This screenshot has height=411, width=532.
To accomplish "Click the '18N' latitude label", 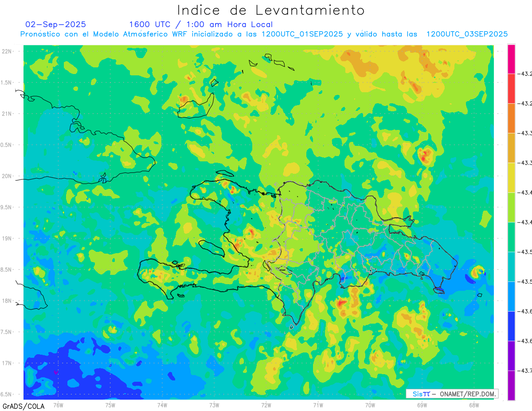I will click(7, 301).
